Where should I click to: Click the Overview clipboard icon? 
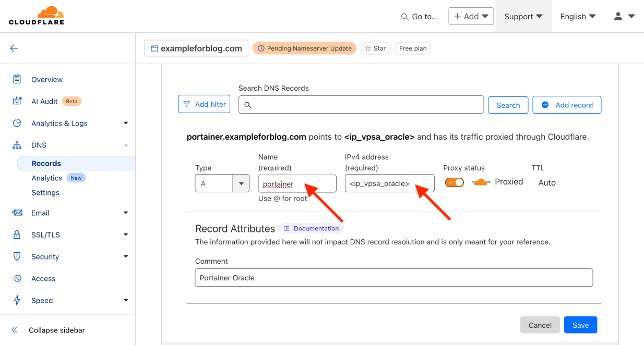(x=17, y=79)
